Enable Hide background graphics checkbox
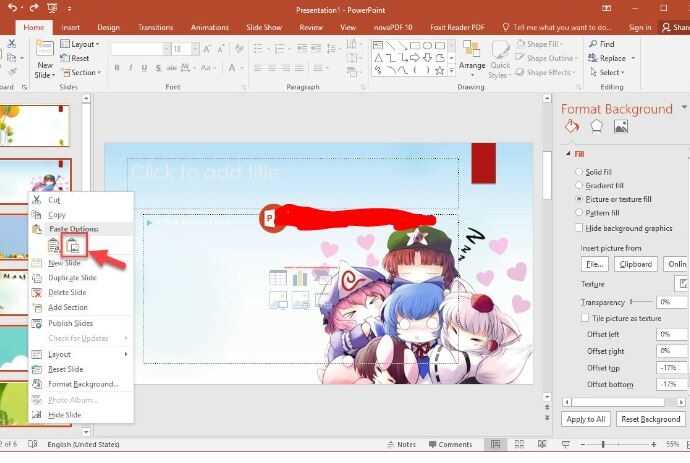The width and height of the screenshot is (690, 463). pyautogui.click(x=579, y=228)
